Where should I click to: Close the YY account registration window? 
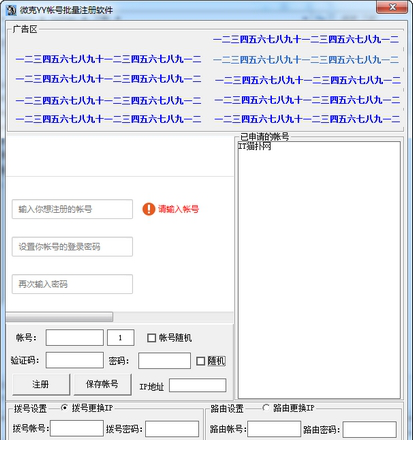392,7
